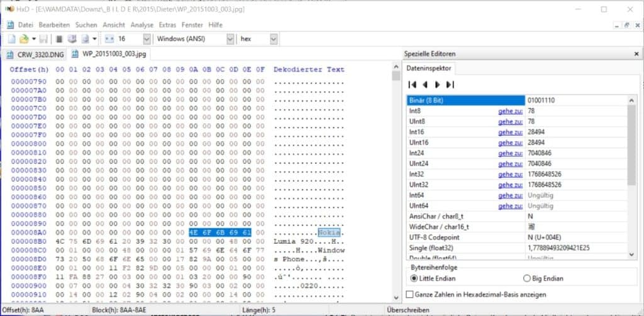This screenshot has height=316, width=644.
Task: Create a new file with the blank page icon
Action: [x=11, y=40]
